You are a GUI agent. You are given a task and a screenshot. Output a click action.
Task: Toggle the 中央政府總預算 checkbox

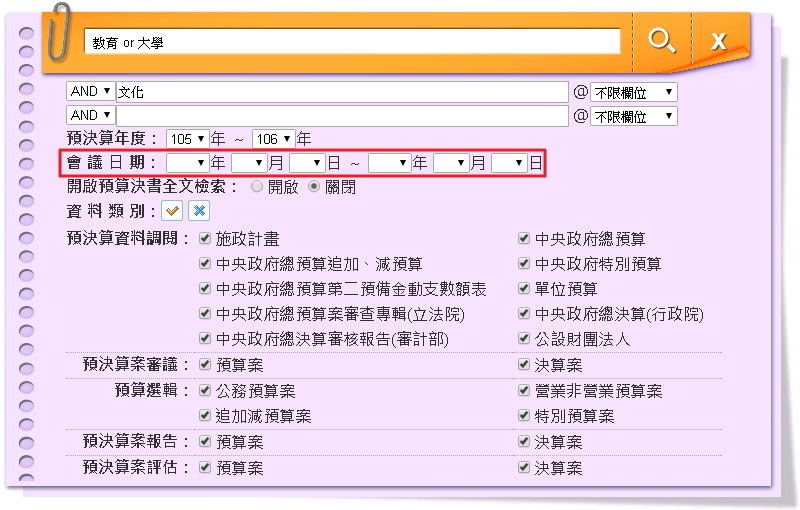(524, 239)
